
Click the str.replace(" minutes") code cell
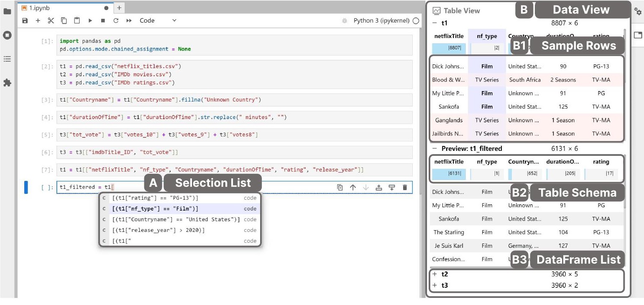click(x=234, y=117)
